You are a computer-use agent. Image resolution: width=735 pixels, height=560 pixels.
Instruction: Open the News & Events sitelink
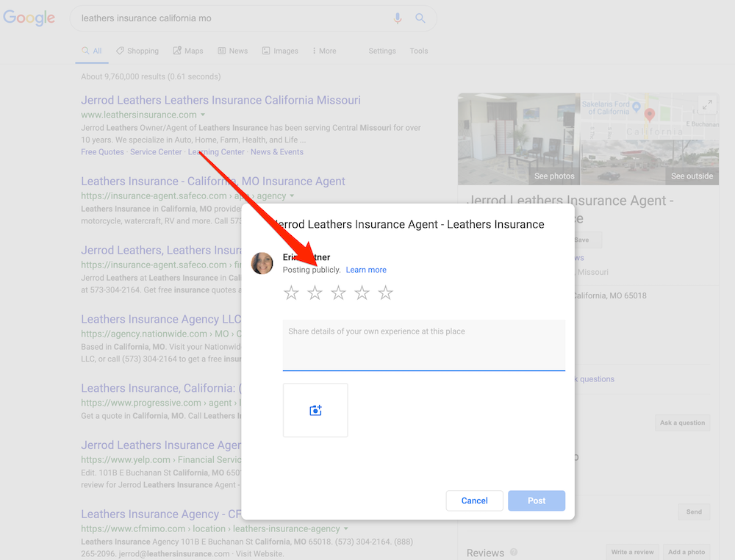(276, 152)
